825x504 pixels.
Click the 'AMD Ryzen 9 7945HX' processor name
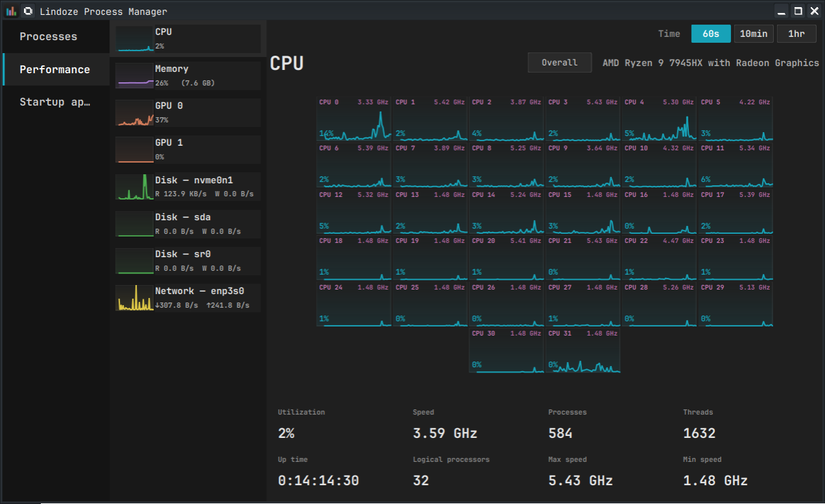click(711, 63)
